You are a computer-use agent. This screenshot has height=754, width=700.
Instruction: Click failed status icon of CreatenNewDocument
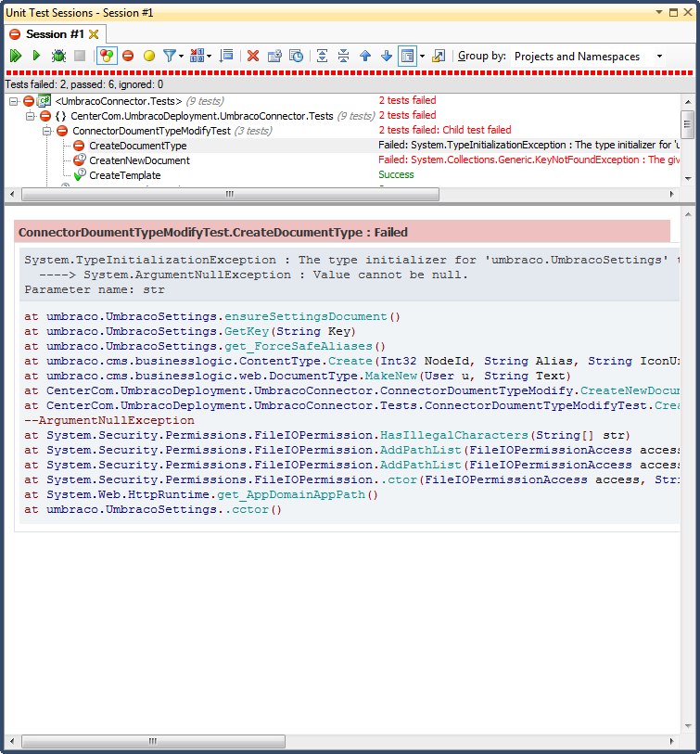[80, 160]
